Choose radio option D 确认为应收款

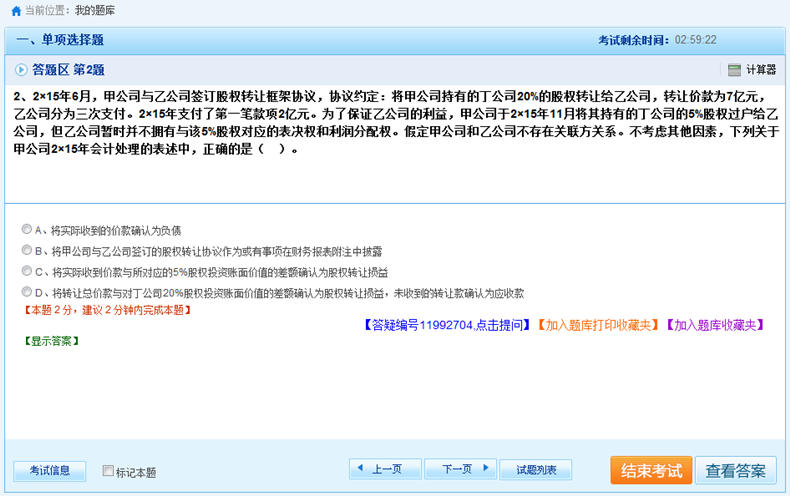pos(27,292)
